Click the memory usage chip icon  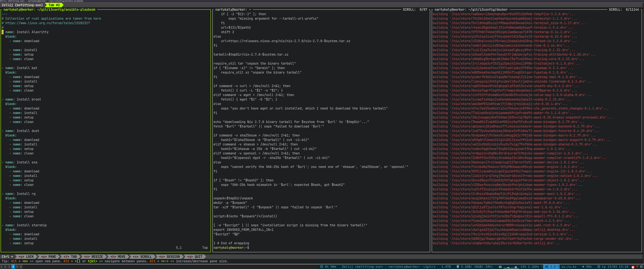coord(458,267)
